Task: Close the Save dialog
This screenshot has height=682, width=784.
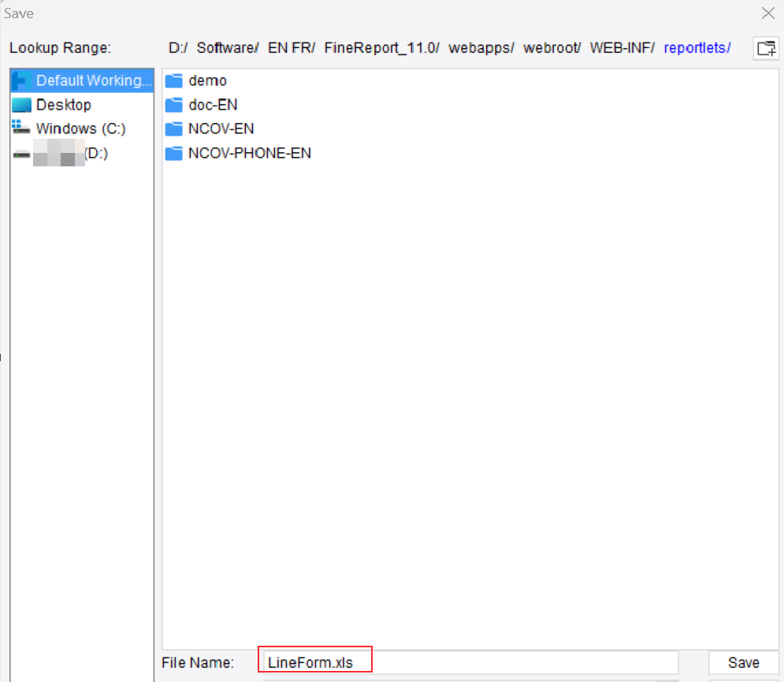Action: coord(768,13)
